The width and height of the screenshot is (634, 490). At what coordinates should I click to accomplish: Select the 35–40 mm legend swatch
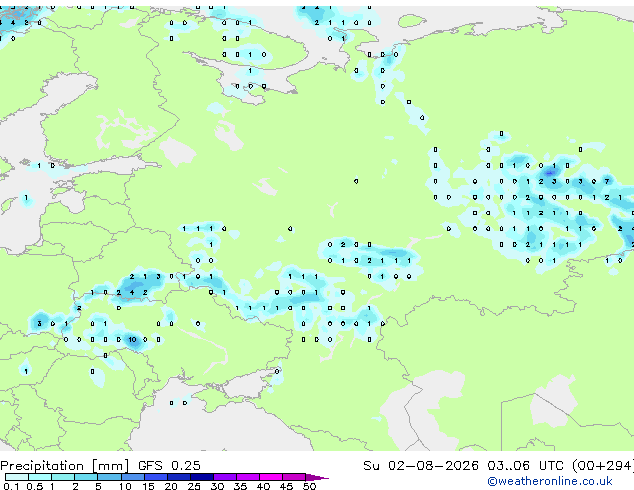point(247,477)
